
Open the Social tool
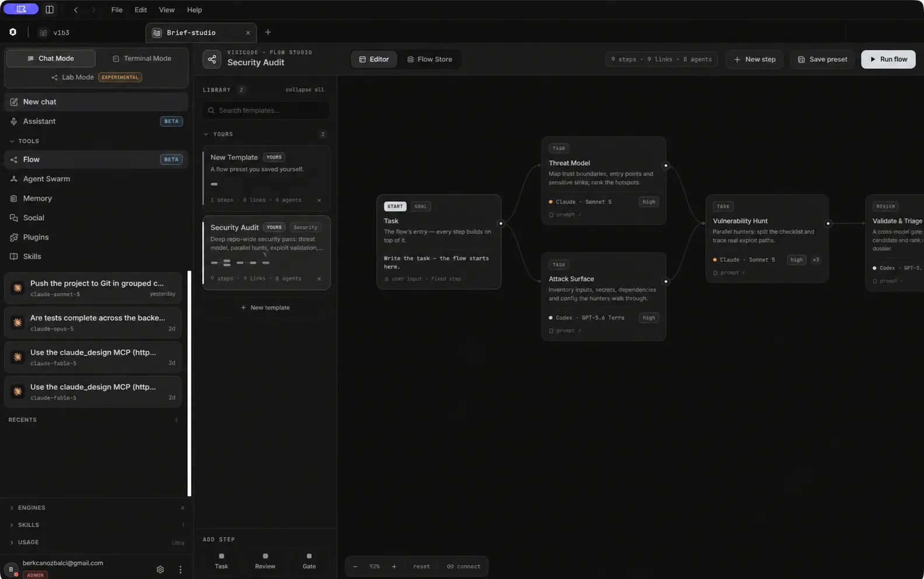point(96,217)
